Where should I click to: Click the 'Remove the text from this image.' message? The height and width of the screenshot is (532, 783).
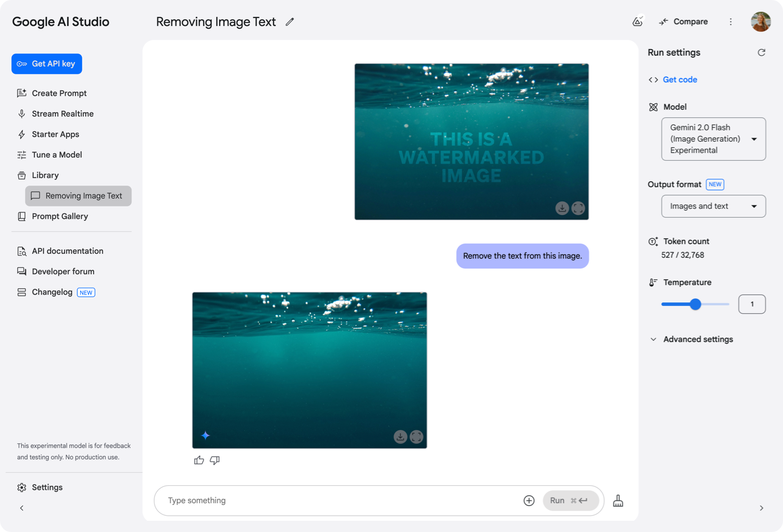click(x=522, y=256)
